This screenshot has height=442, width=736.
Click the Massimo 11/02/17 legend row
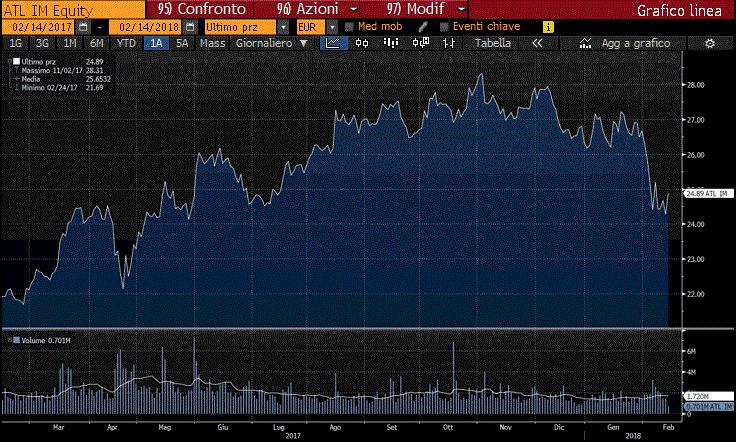62,70
